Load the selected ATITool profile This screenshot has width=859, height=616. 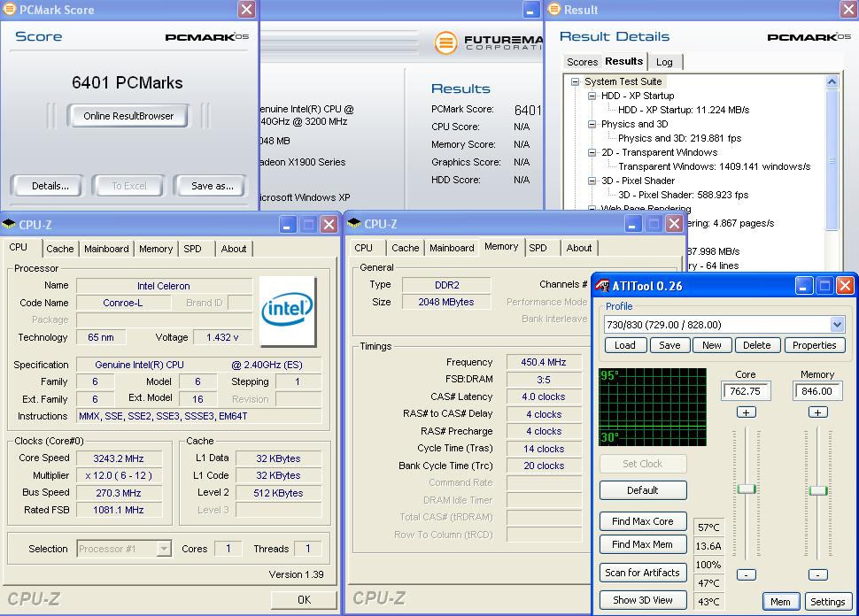pos(625,345)
